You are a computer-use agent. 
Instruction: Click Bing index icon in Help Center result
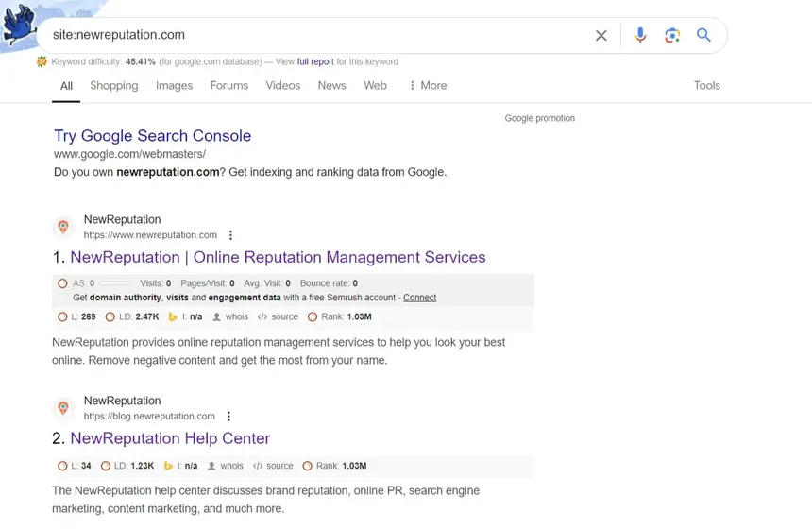click(x=168, y=467)
